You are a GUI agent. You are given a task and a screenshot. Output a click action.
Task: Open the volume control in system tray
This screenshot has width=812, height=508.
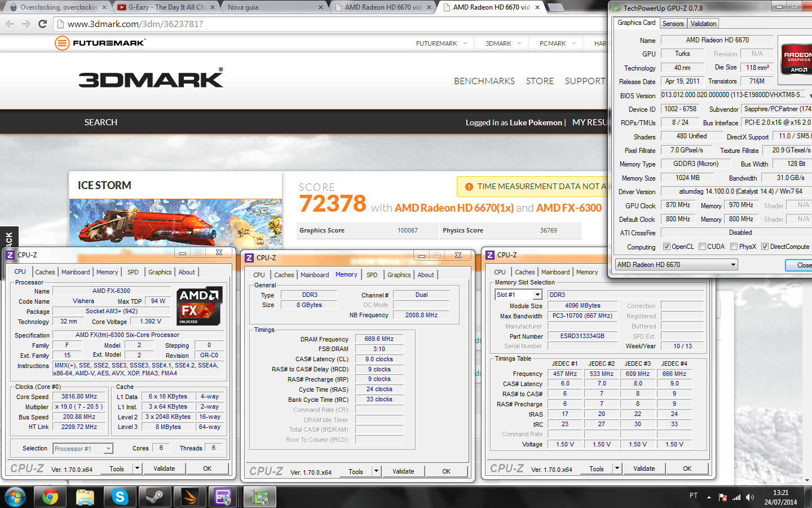(x=750, y=497)
